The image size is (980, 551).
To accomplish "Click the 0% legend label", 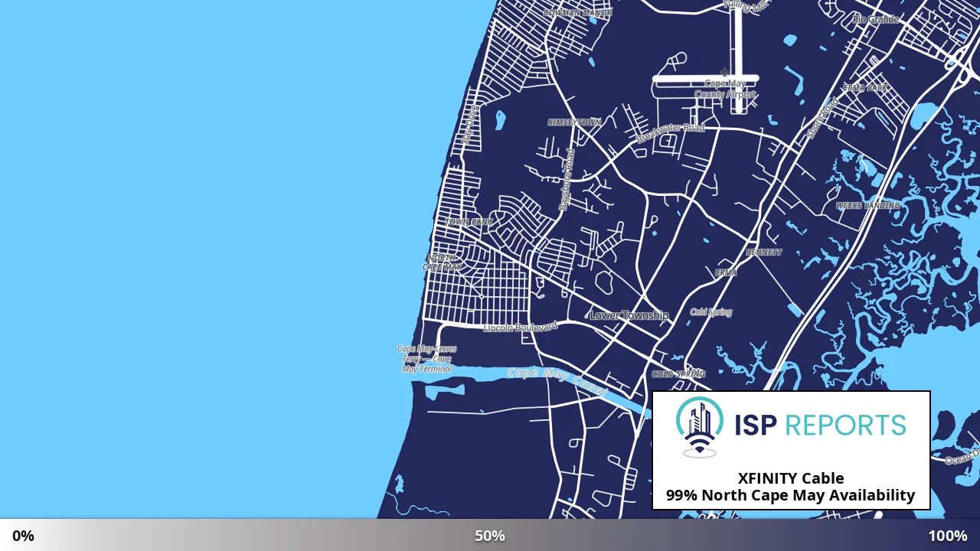I will coord(23,536).
